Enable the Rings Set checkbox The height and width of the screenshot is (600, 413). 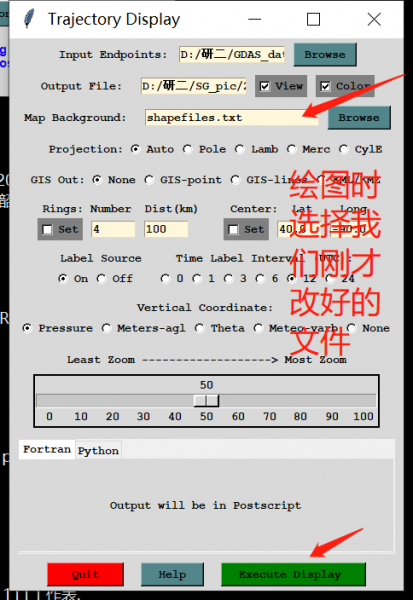pos(60,230)
